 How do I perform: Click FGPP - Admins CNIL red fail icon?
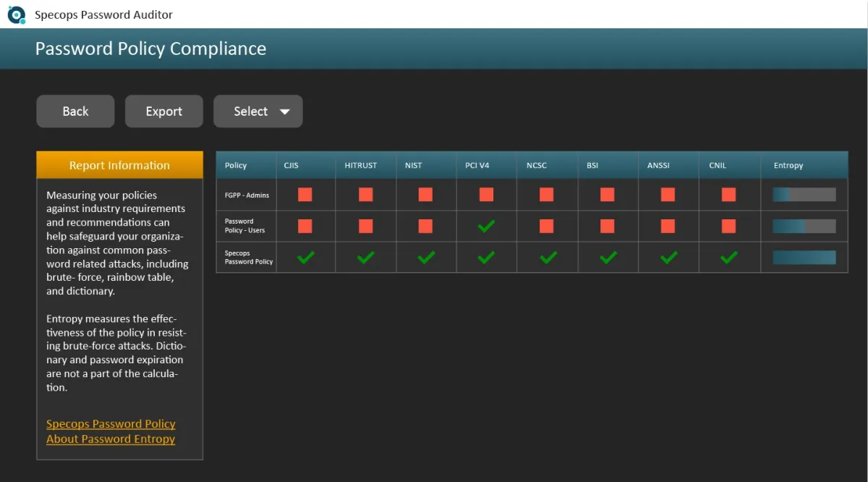(728, 195)
